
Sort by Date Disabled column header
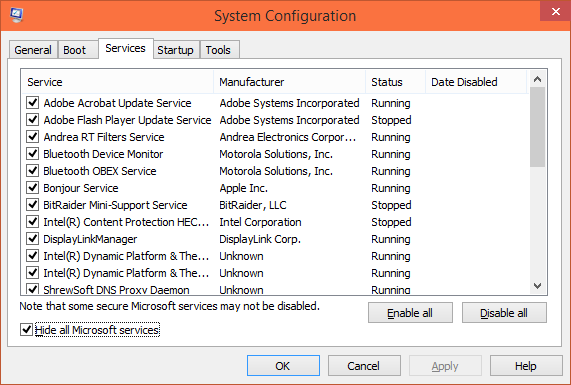pos(476,82)
